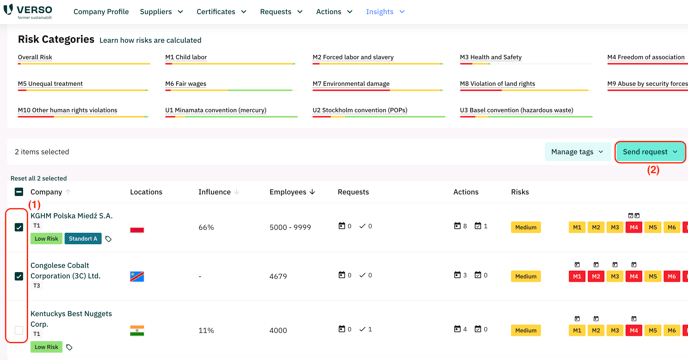Viewport: 688px width, 360px height.
Task: Sort the table by Employees column
Action: click(292, 192)
